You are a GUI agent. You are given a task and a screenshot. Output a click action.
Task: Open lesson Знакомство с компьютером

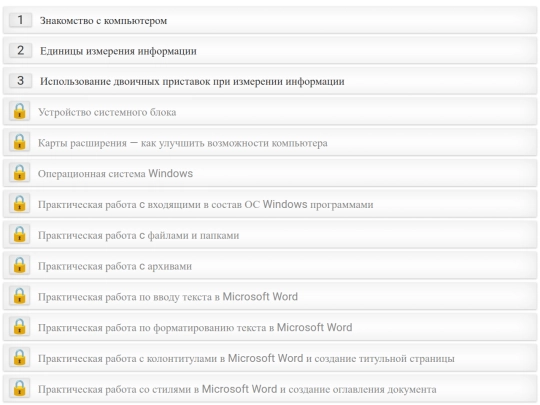click(x=270, y=20)
